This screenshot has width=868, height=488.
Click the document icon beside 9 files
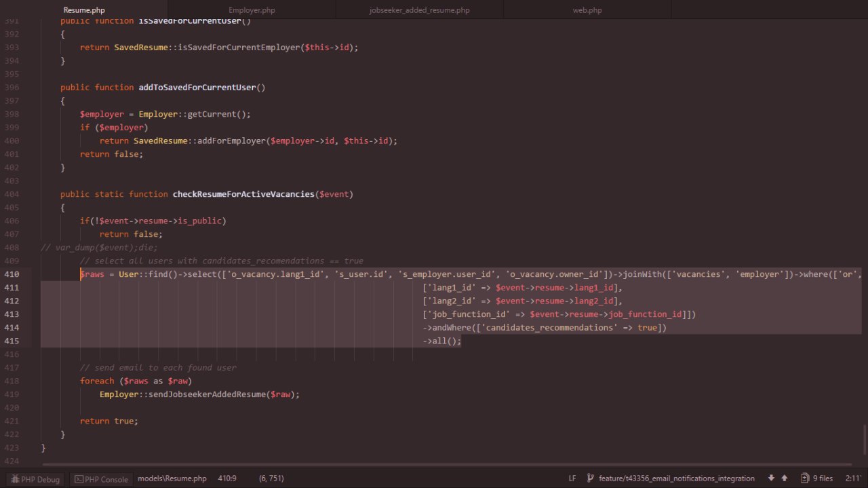click(805, 478)
